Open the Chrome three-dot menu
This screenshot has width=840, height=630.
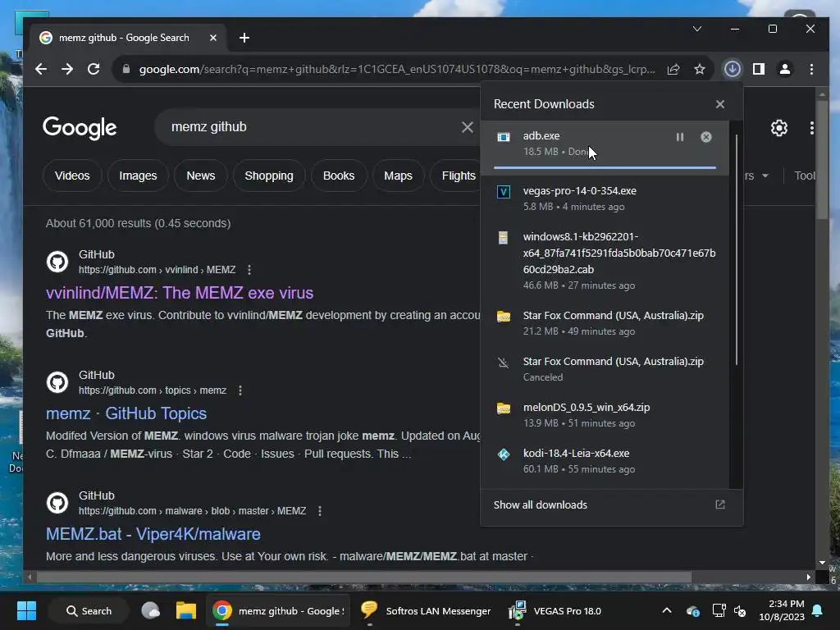tap(811, 69)
